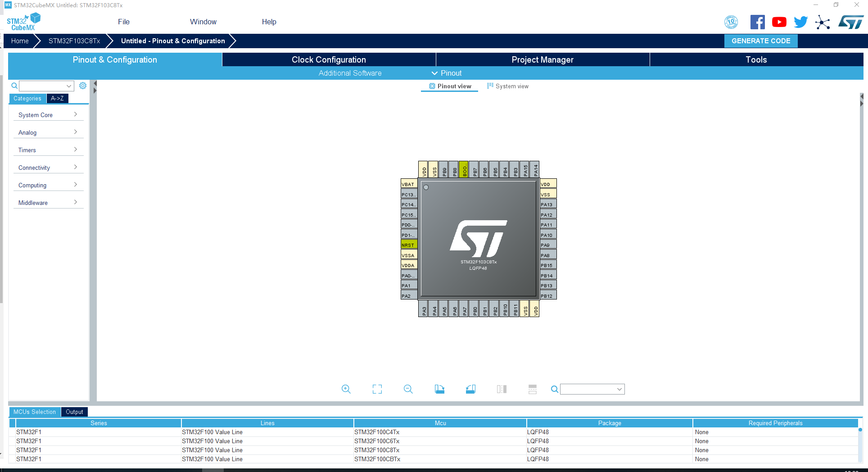Screen dimensions: 868x472
Task: Go to Home via the breadcrumb link
Action: tap(19, 41)
